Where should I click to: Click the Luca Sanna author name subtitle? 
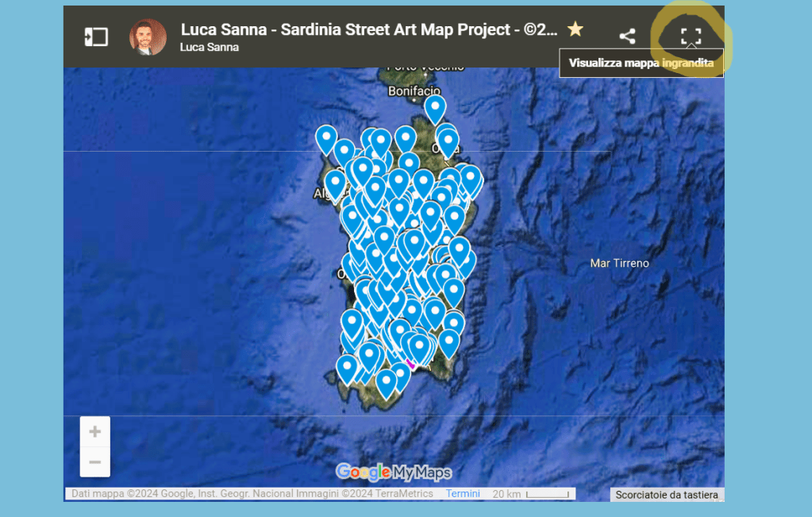[x=210, y=48]
